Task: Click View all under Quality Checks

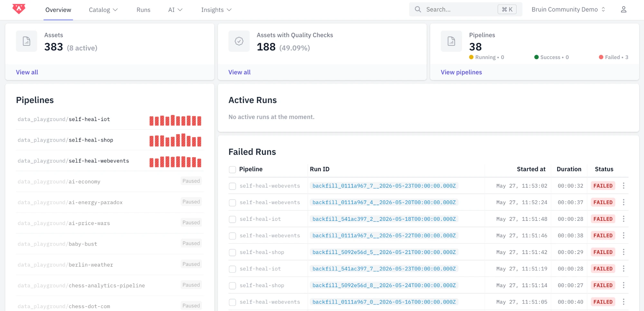Action: tap(240, 72)
